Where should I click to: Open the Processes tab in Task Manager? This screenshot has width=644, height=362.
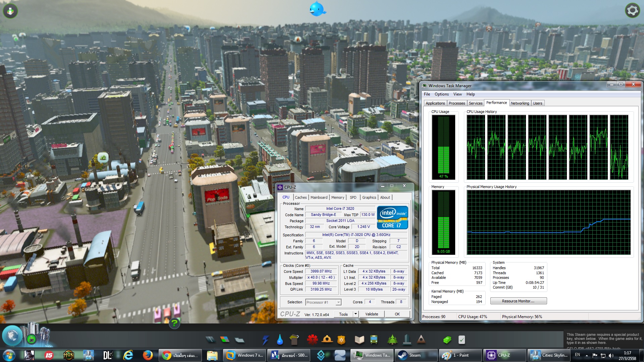pyautogui.click(x=457, y=103)
